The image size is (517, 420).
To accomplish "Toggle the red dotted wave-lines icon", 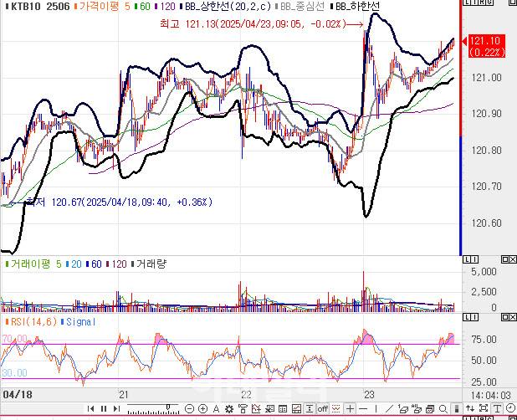I will coord(336,409).
